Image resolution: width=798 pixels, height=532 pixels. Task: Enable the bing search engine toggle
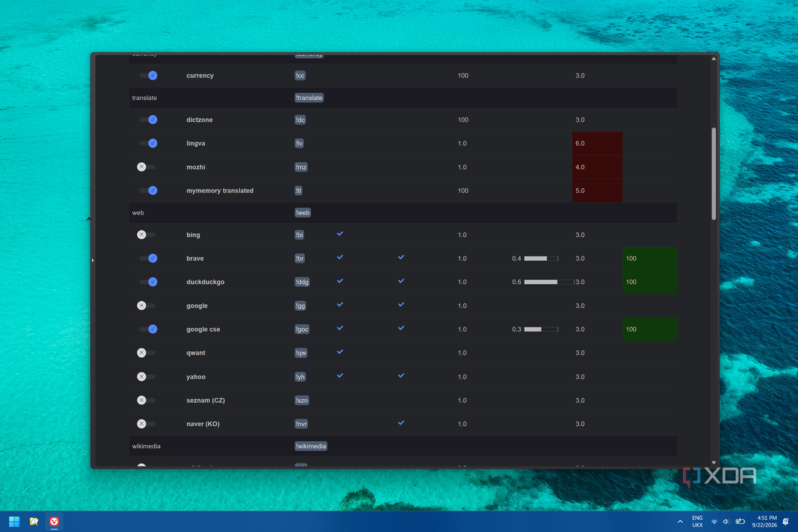pos(146,235)
